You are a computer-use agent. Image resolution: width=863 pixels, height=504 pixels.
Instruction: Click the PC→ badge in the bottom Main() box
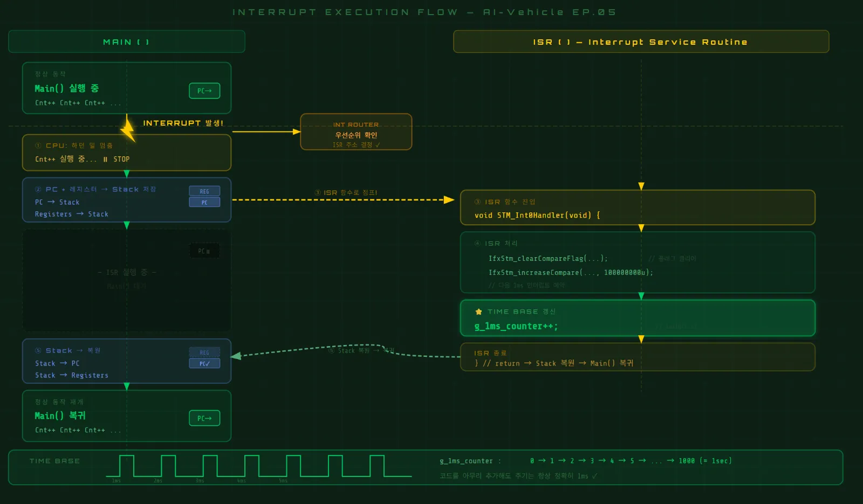pyautogui.click(x=204, y=418)
